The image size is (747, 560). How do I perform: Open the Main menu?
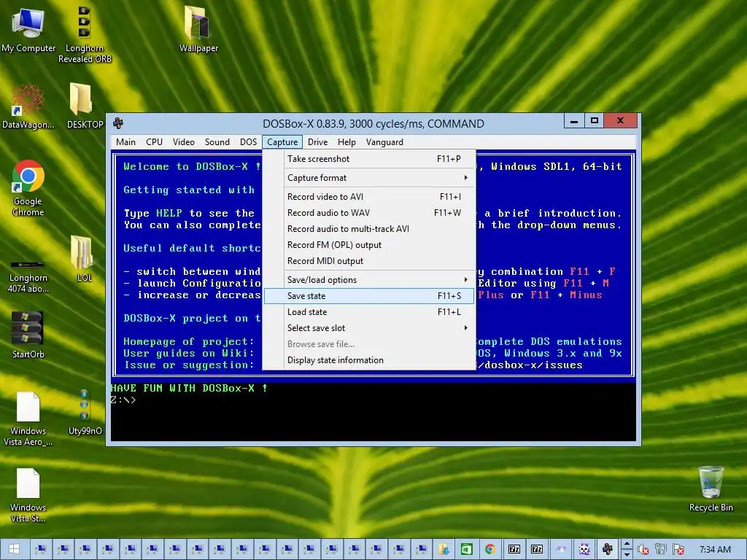(x=125, y=142)
